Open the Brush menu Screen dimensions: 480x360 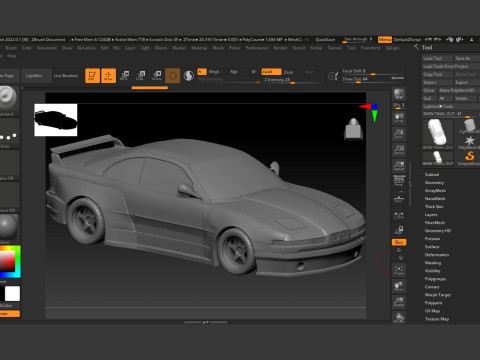tap(11, 48)
